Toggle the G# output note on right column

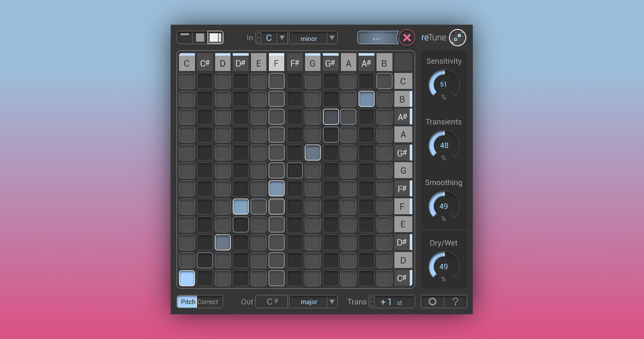pyautogui.click(x=403, y=153)
